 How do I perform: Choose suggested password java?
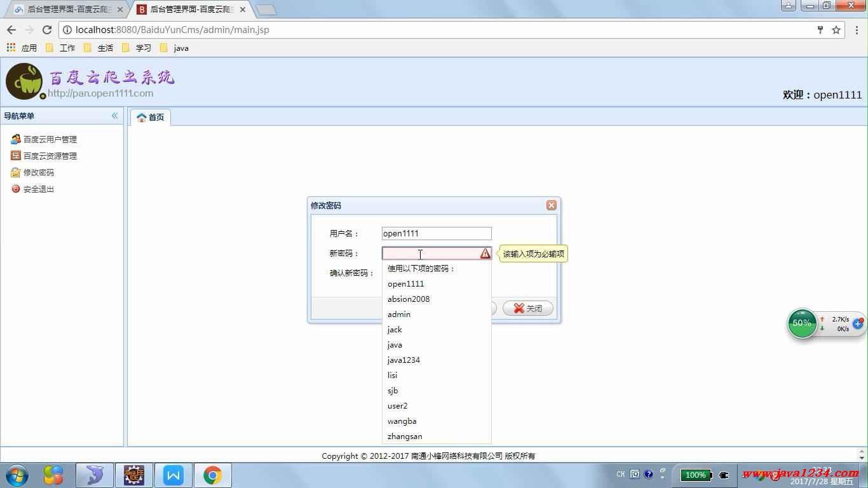(x=437, y=345)
